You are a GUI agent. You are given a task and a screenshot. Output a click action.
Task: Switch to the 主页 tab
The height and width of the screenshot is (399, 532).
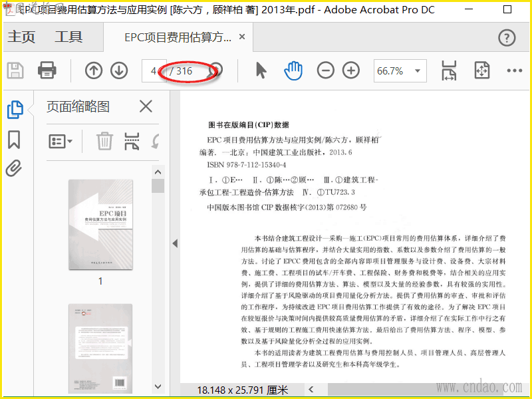click(21, 37)
